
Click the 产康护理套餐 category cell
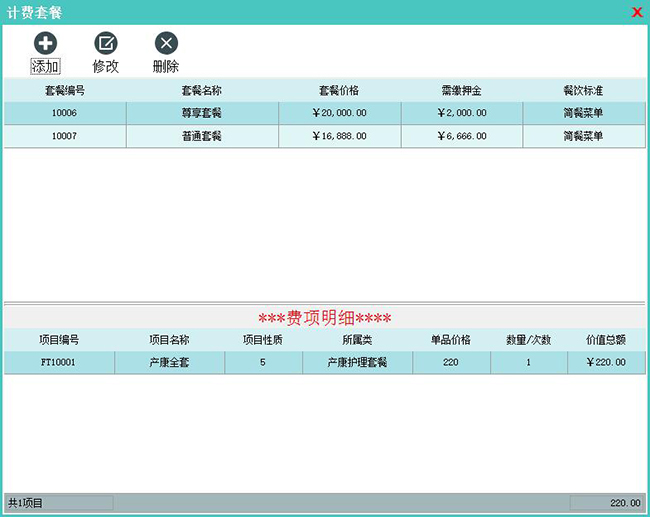click(357, 362)
